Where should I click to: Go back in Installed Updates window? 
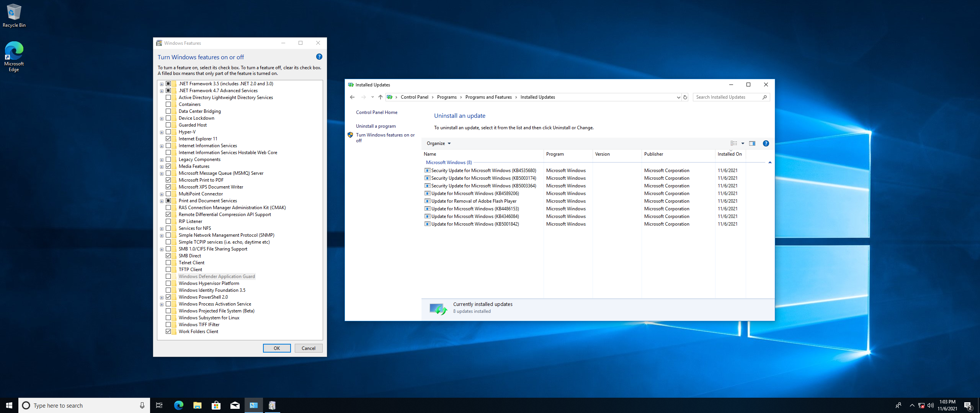[x=352, y=97]
